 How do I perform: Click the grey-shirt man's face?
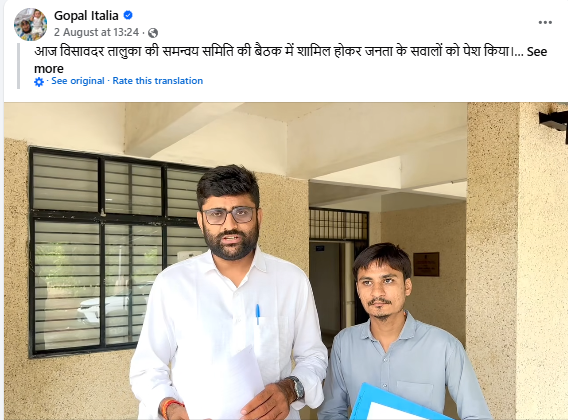click(381, 288)
